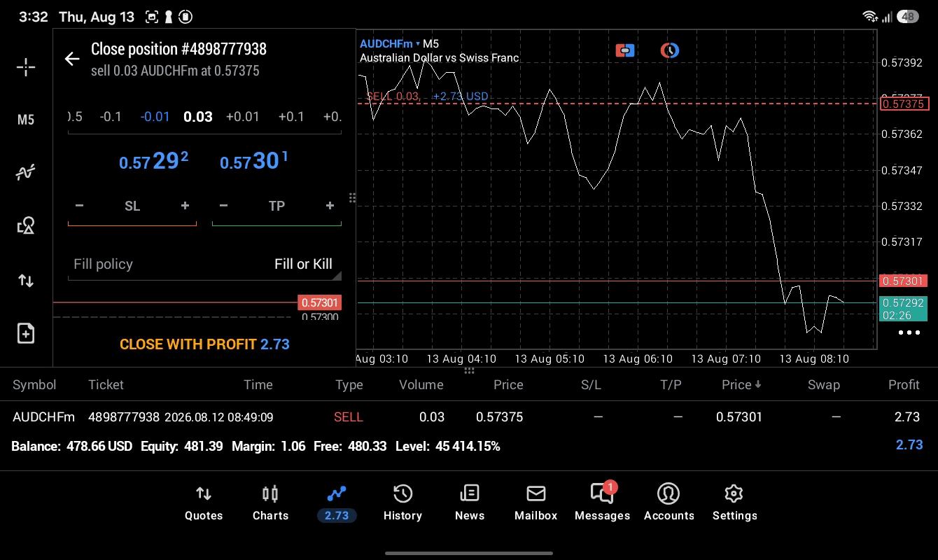Select the AUDCHFm position row
This screenshot has width=938, height=560.
point(469,417)
